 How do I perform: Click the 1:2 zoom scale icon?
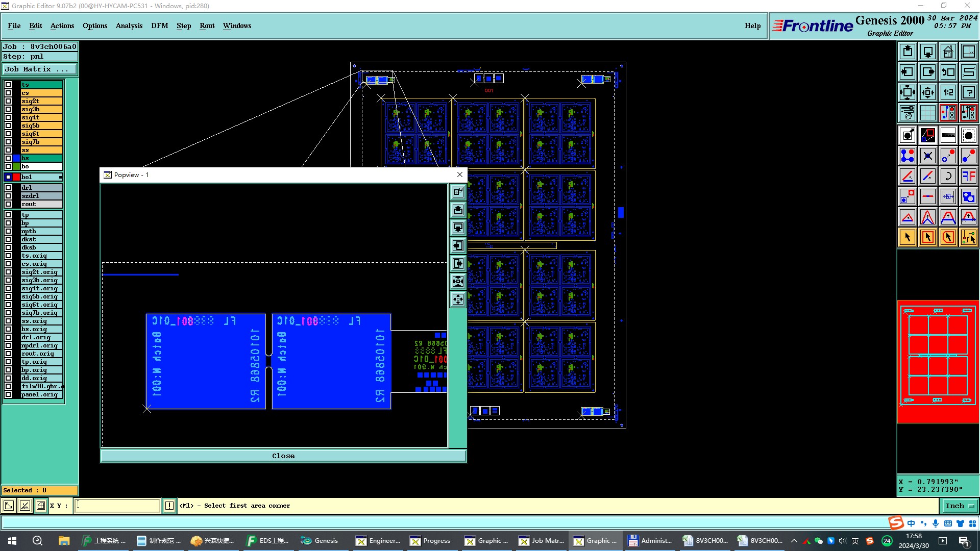coord(948,92)
